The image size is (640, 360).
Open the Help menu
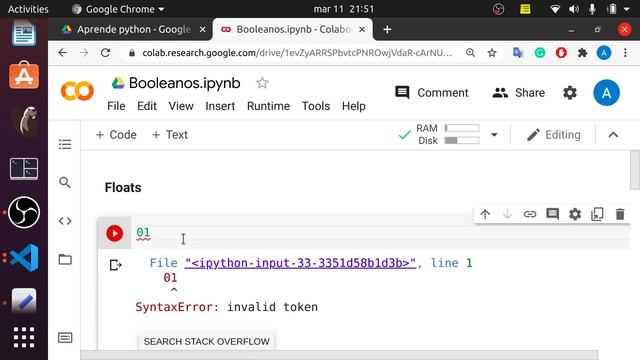353,106
